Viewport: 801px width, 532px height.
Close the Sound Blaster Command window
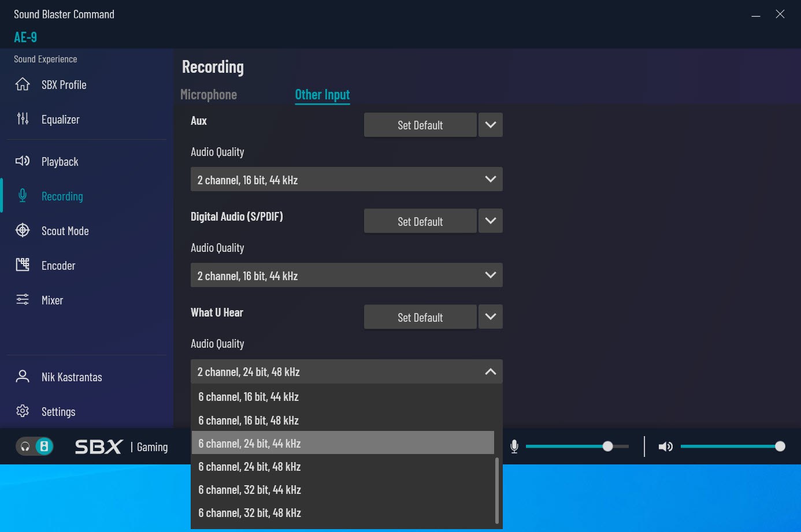click(780, 14)
